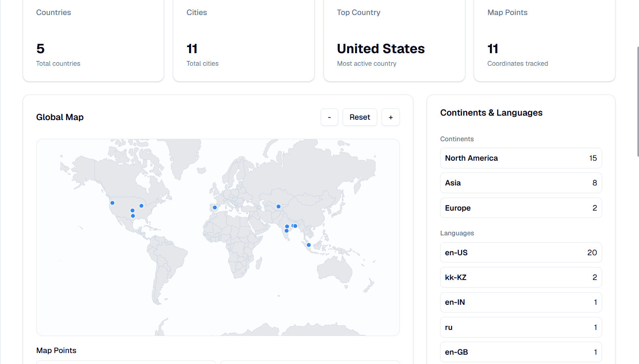639x364 pixels.
Task: Click the Continents & Languages heading
Action: 491,113
